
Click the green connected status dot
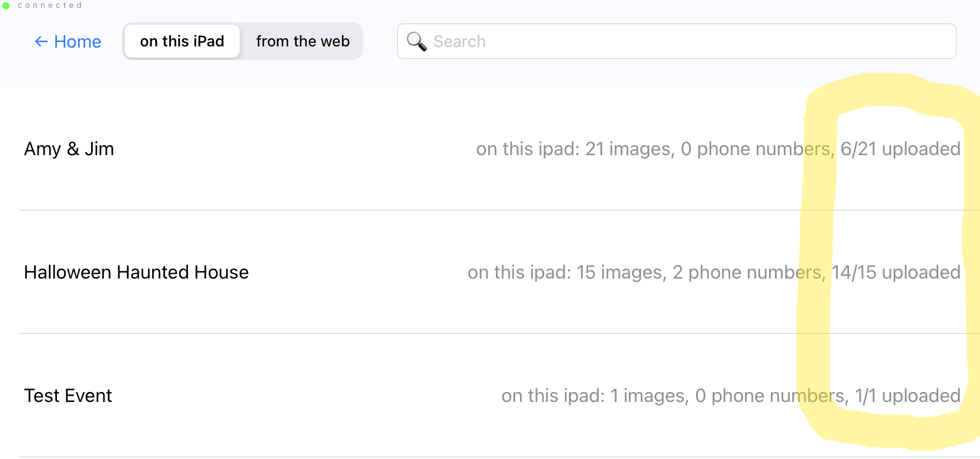(x=6, y=6)
